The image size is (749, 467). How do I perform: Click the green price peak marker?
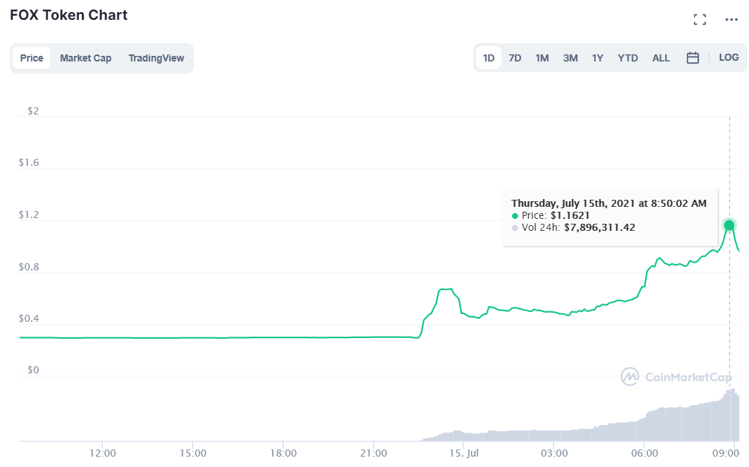[x=729, y=225]
